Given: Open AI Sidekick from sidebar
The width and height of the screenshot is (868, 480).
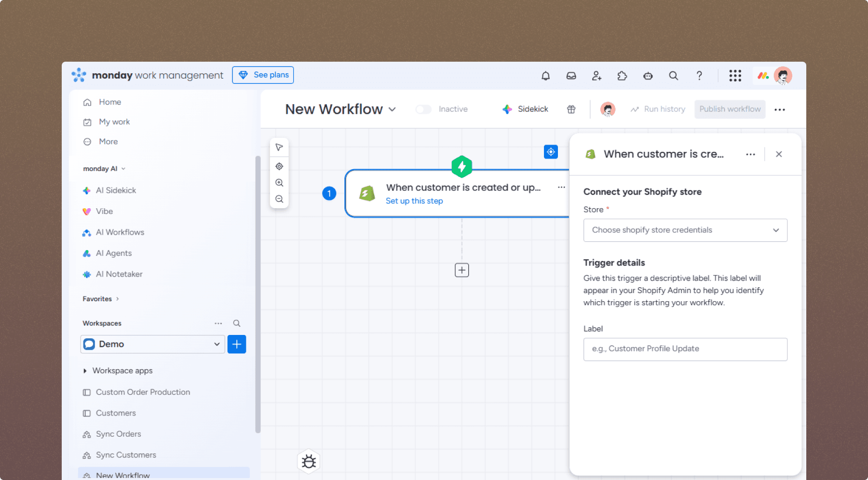Looking at the screenshot, I should [x=116, y=190].
